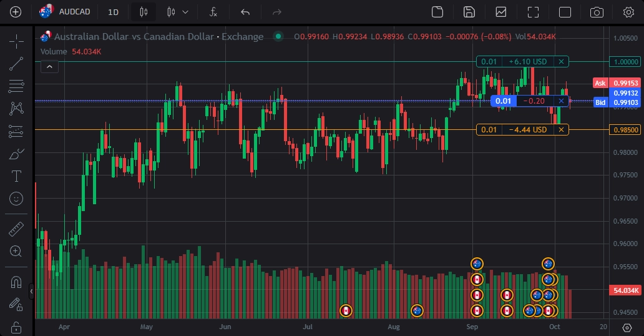This screenshot has height=336, width=644.
Task: Select the pattern drawing tool
Action: coord(16,109)
